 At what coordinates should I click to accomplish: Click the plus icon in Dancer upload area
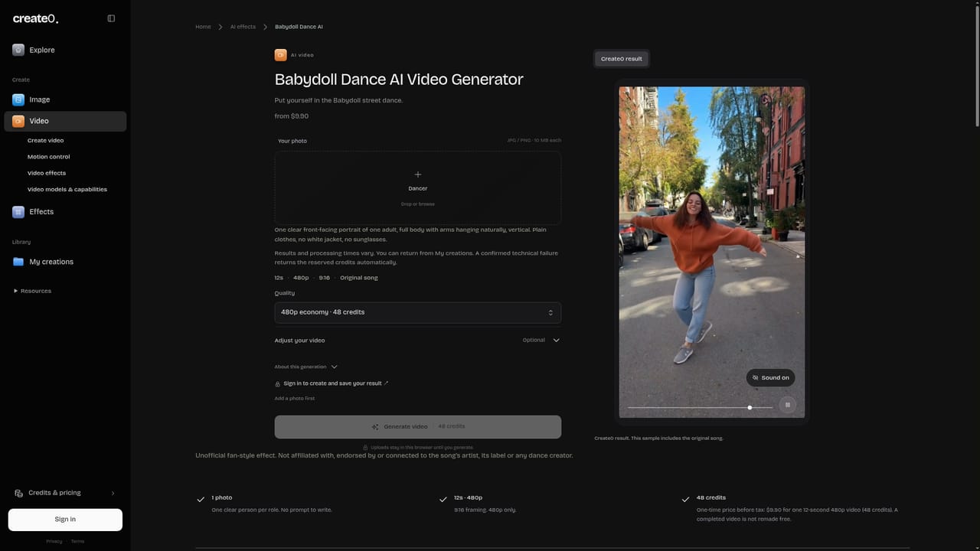coord(417,174)
